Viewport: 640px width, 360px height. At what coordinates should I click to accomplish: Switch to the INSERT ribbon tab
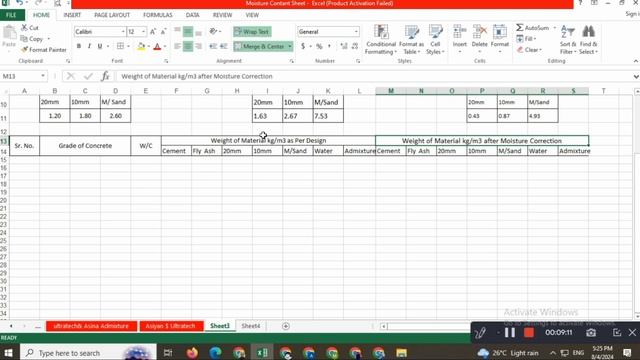click(72, 15)
